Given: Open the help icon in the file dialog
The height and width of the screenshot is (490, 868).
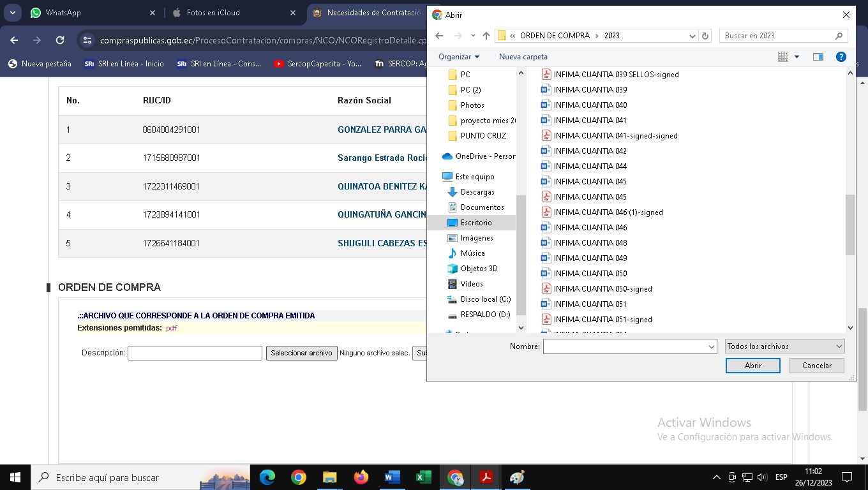Looking at the screenshot, I should click(841, 57).
